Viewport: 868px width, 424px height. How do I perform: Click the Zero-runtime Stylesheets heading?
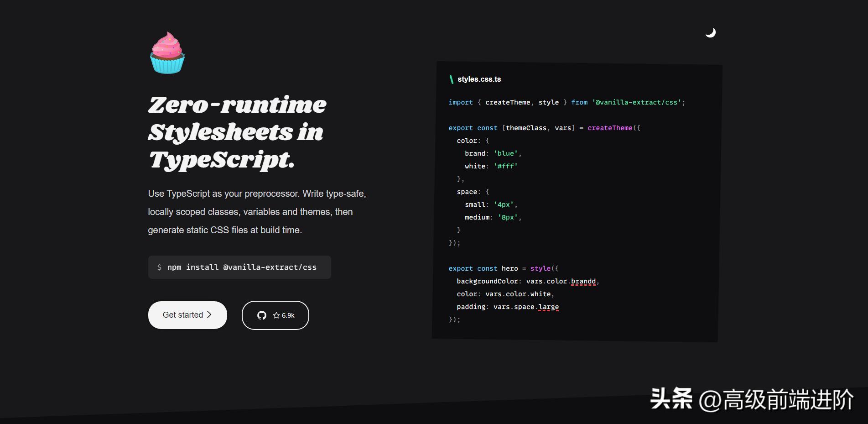[x=237, y=132]
